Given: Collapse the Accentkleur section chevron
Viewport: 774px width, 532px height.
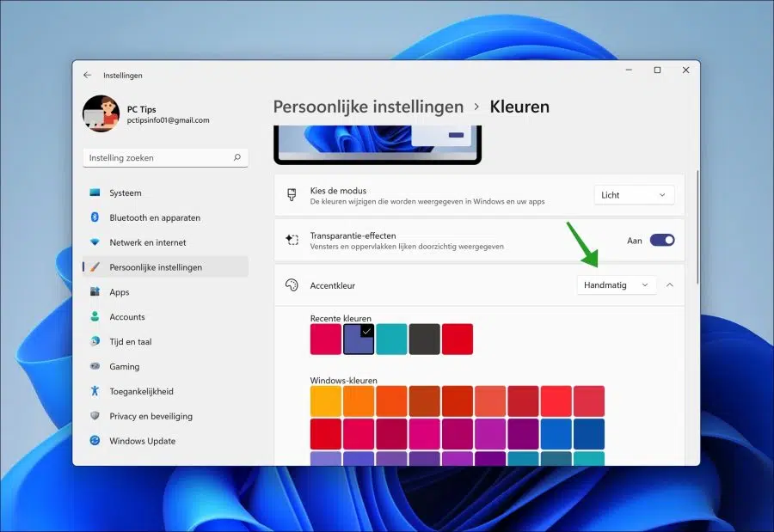Looking at the screenshot, I should tap(670, 284).
